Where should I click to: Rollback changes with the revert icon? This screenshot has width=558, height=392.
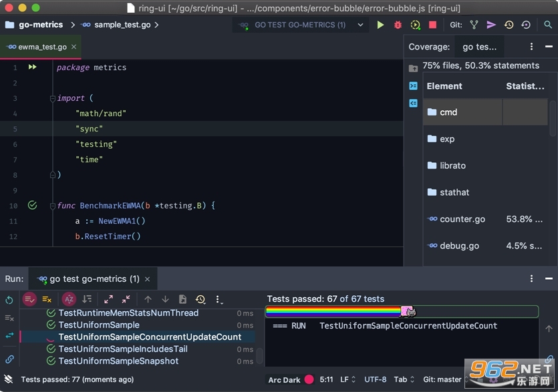526,25
